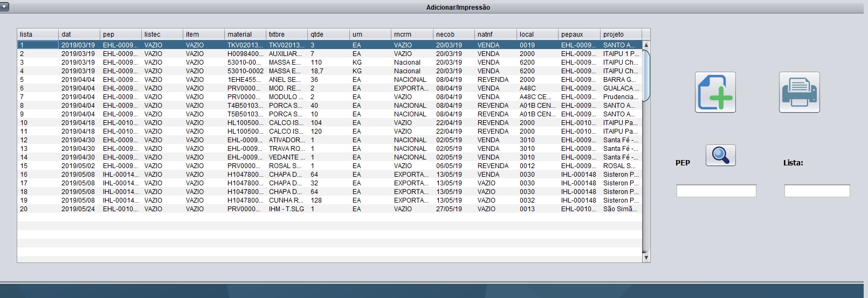
Task: Select the 06/05/19 necob cell
Action: (x=454, y=166)
